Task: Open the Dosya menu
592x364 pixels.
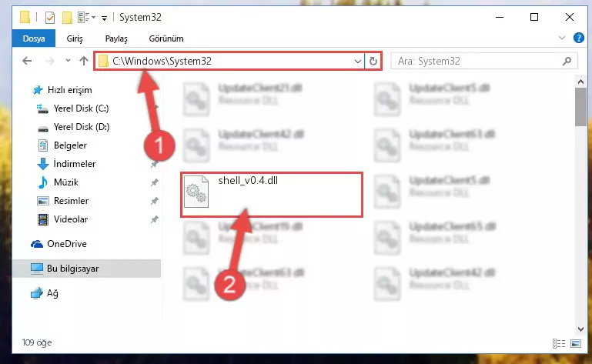Action: [x=34, y=38]
